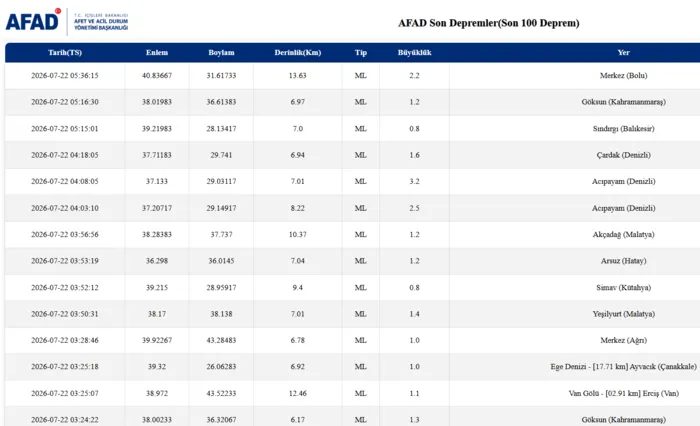The width and height of the screenshot is (700, 426).
Task: Click depth value 13.63
Action: pyautogui.click(x=297, y=75)
